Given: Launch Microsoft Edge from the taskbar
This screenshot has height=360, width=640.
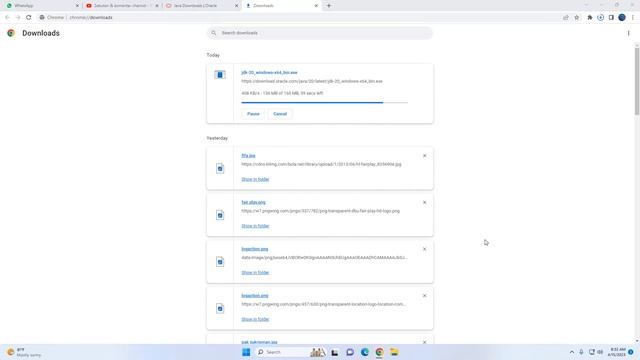Looking at the screenshot, I should click(x=364, y=352).
